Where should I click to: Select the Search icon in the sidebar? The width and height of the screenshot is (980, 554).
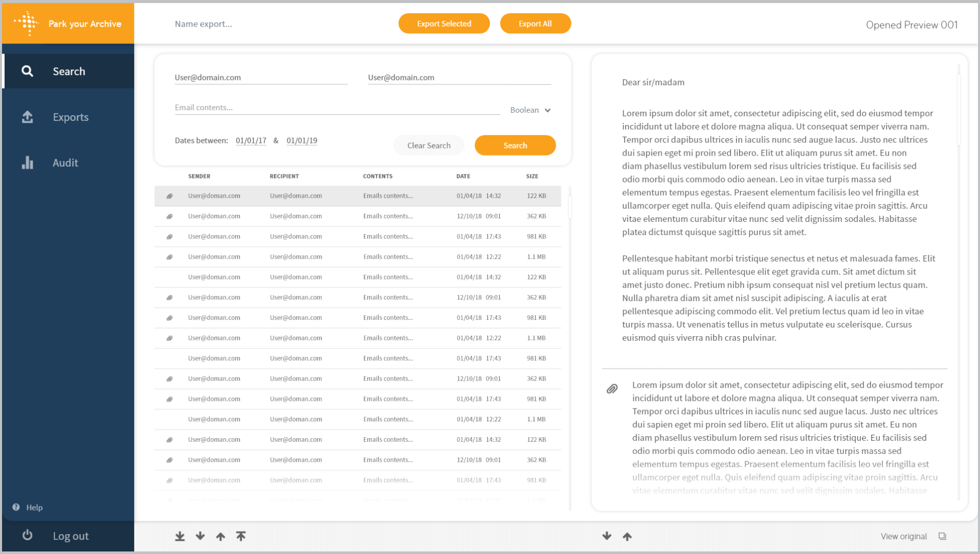click(28, 71)
